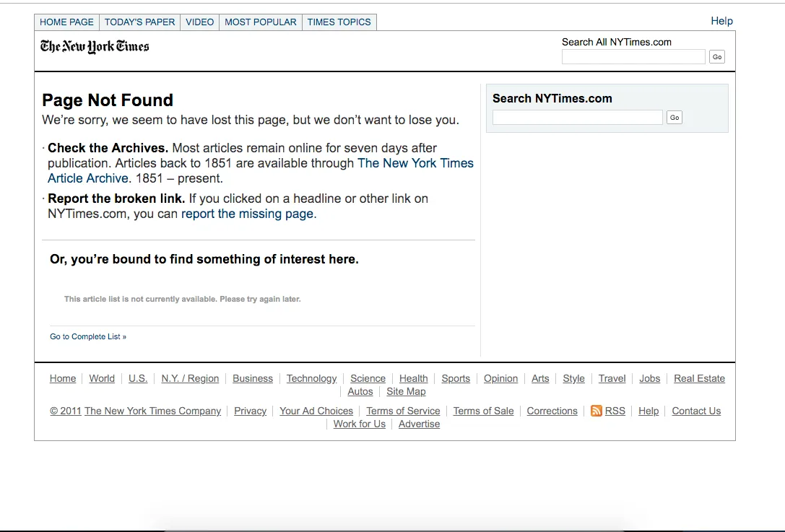785x532 pixels.
Task: Open the Jobs footer link
Action: 649,378
